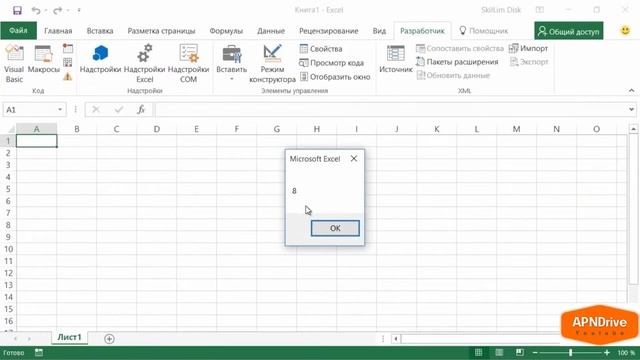Open the blue Надстройки add-ins
The image size is (640, 360).
pyautogui.click(x=100, y=60)
